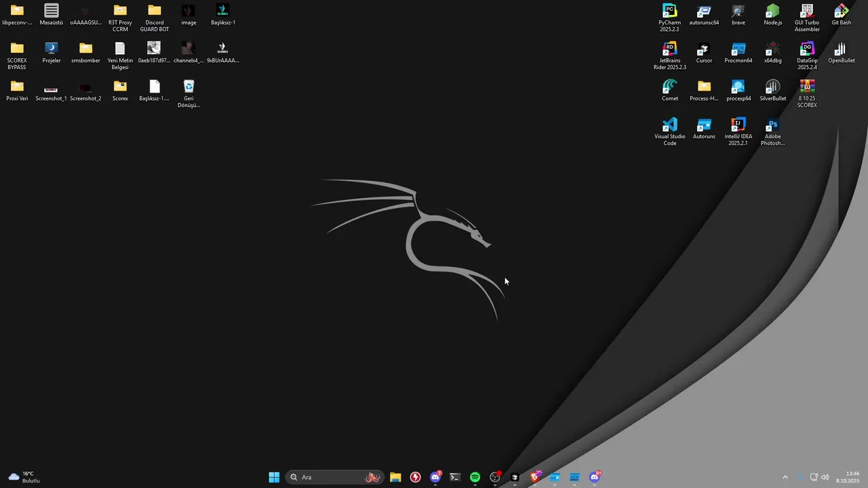Select the IntelliJ IDEA 2025.2.1 icon
Viewport: 868px width, 488px height.
point(738,131)
